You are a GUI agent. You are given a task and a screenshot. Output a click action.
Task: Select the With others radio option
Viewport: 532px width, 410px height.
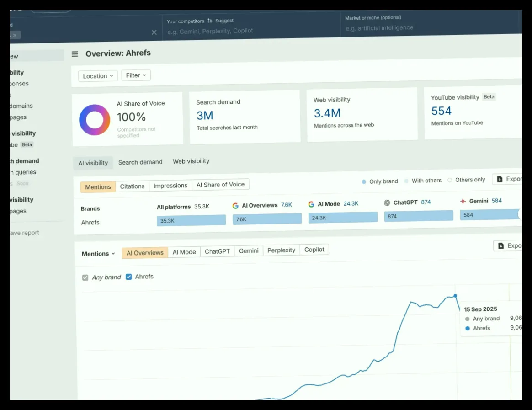[406, 181]
